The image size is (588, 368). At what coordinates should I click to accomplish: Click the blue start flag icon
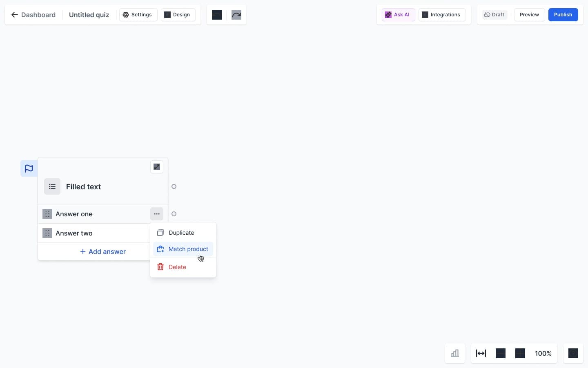point(29,168)
